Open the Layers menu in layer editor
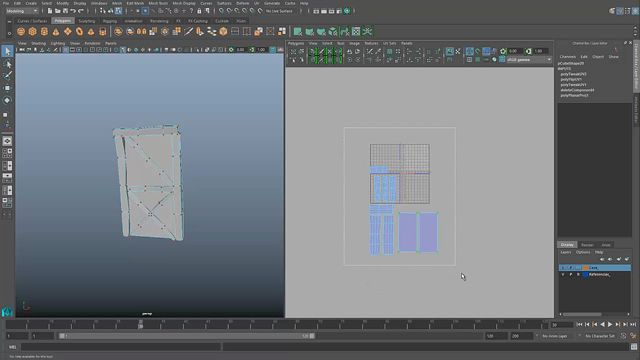The width and height of the screenshot is (640, 360). (x=566, y=252)
